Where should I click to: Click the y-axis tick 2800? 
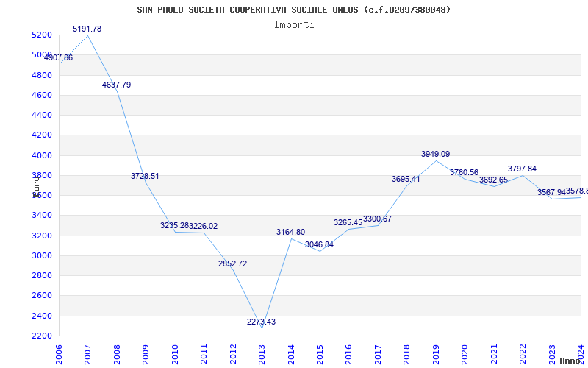tap(42, 275)
